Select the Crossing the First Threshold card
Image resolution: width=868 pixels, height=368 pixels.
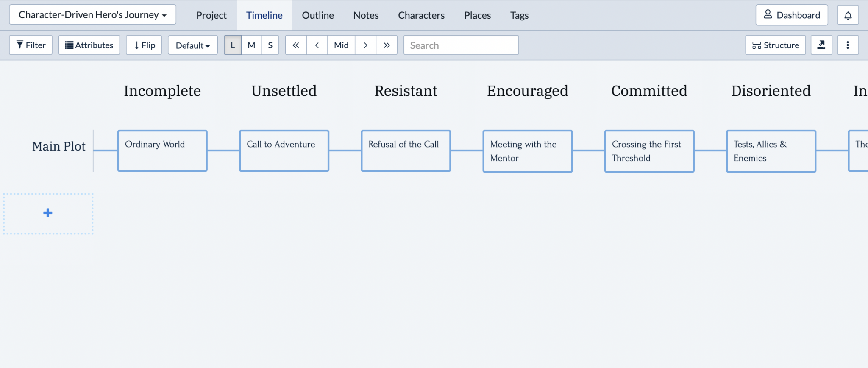coord(649,151)
